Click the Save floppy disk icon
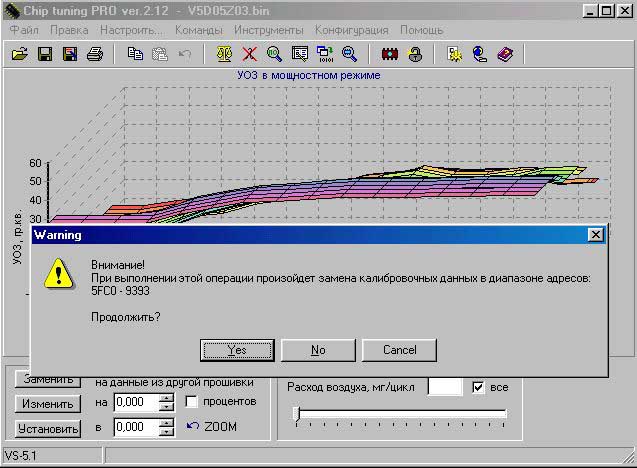637x468 pixels. point(45,54)
